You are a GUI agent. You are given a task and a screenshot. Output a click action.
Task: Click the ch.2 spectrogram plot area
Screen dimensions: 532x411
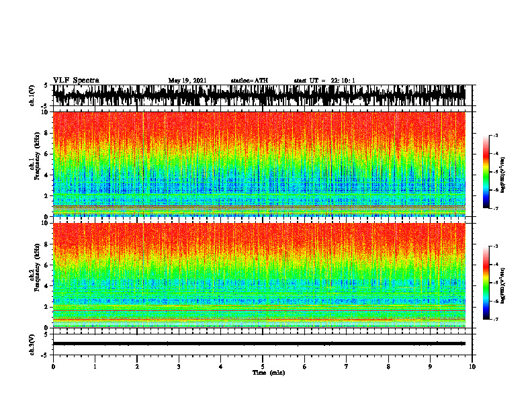tap(259, 275)
